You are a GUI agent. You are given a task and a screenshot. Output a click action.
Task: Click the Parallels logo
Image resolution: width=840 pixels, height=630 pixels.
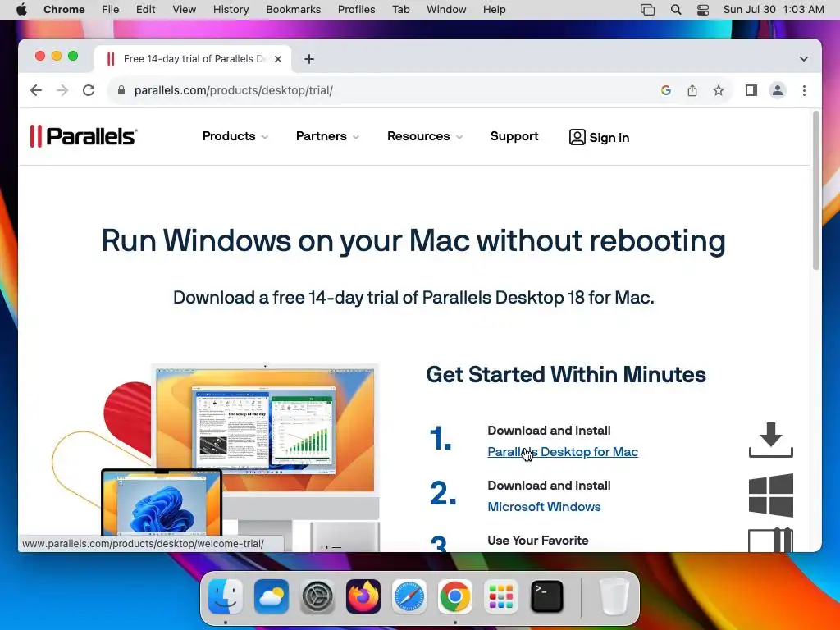point(84,136)
